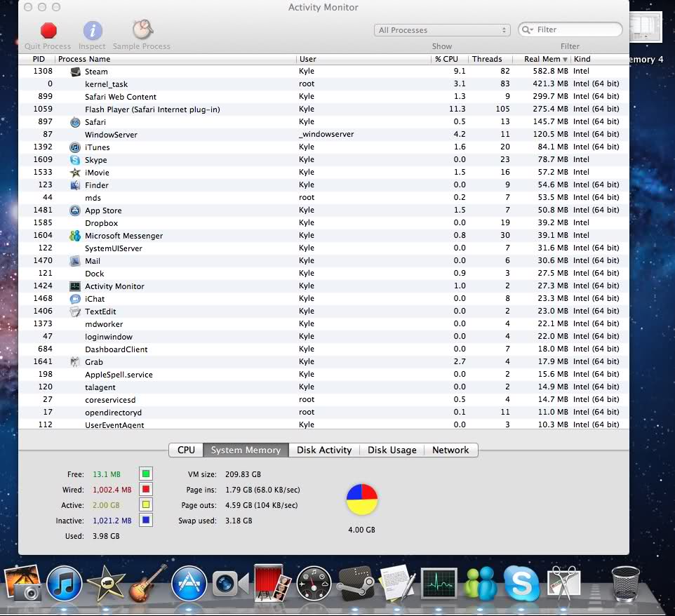Screen dimensions: 675x616
Task: Click the yellow Active memory color swatch
Action: (146, 505)
